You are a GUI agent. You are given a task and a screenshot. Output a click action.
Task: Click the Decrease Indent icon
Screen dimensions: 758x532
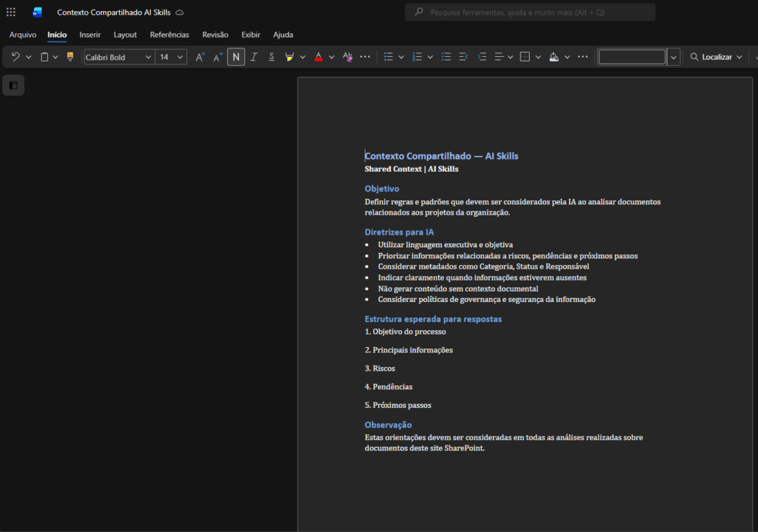coord(463,57)
